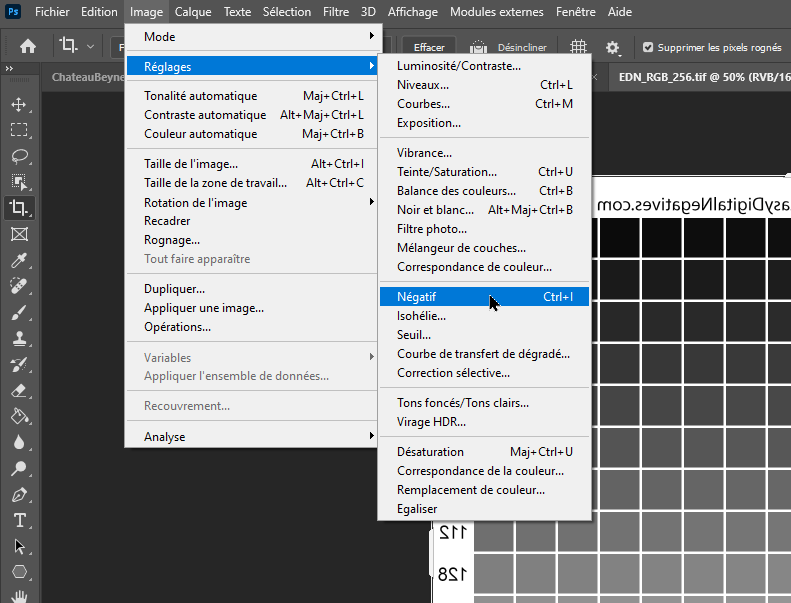The image size is (791, 603).
Task: Select the Crop tool in toolbox
Action: tap(19, 208)
